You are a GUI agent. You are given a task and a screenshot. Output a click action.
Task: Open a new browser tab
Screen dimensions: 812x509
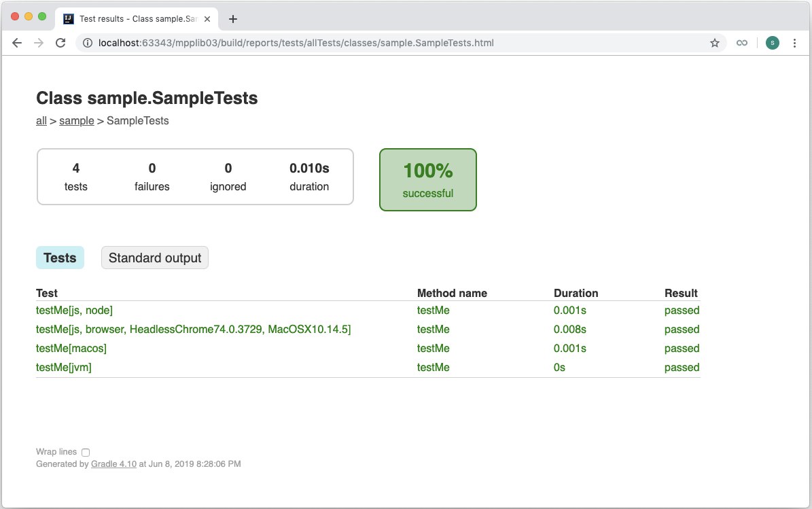coord(233,19)
